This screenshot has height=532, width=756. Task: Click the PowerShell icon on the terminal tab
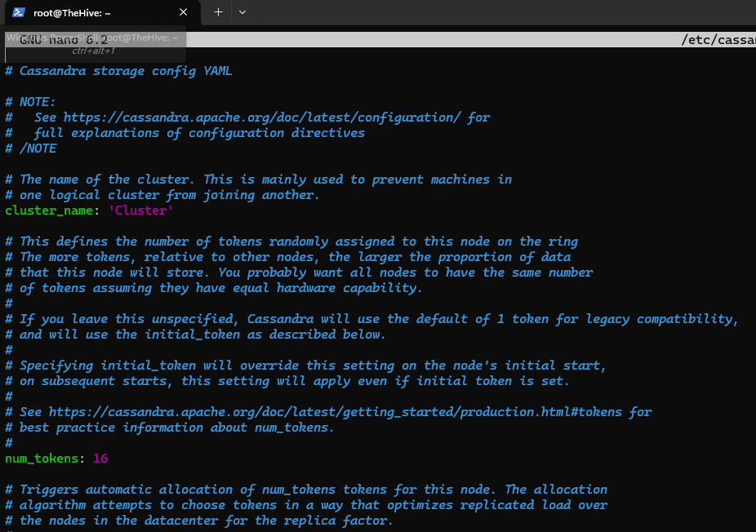tap(17, 12)
